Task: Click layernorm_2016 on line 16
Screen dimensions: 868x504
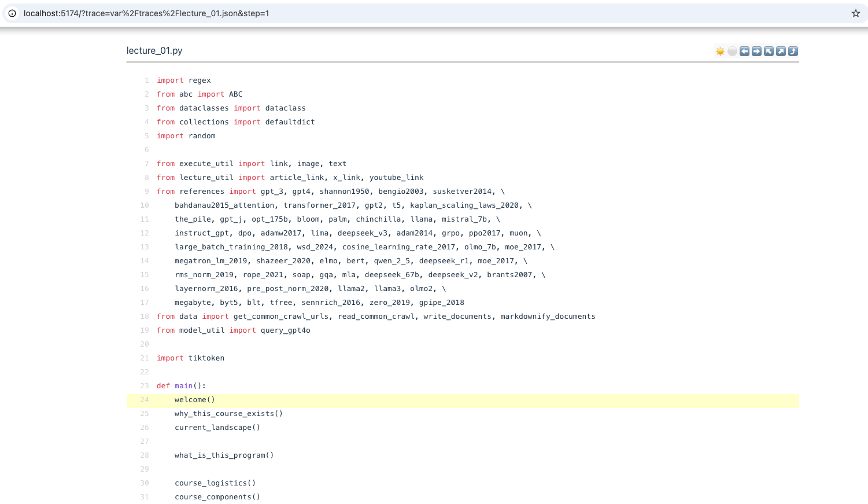Action: tap(206, 289)
